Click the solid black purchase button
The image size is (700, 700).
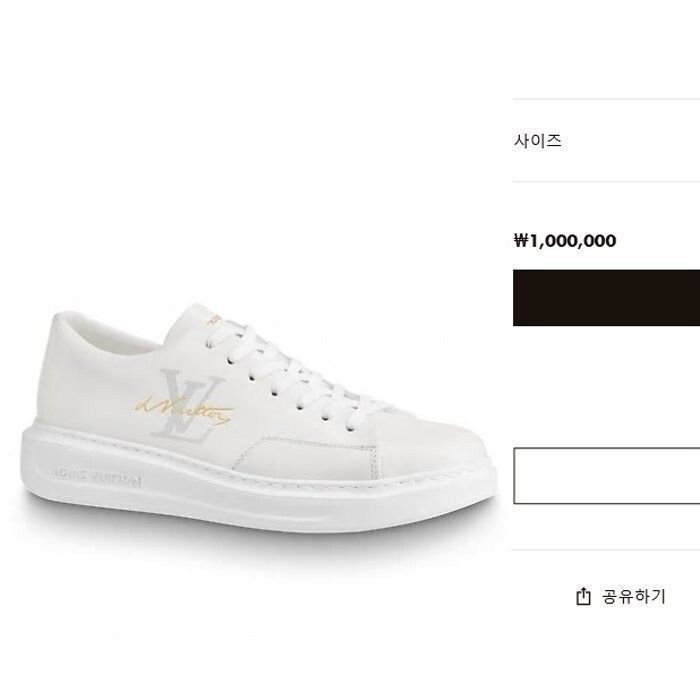(606, 298)
